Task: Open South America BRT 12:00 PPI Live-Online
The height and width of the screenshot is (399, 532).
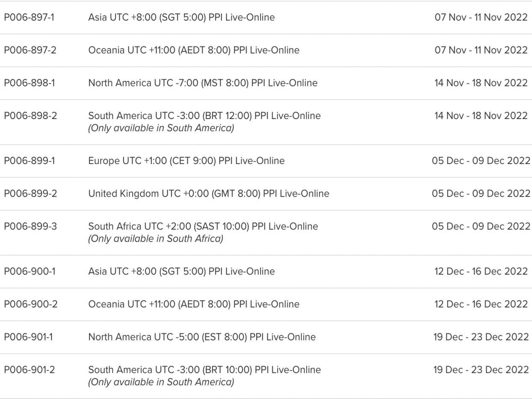Action: tap(204, 116)
